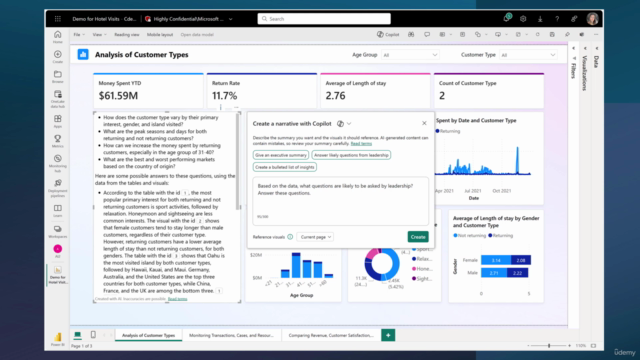640x360 pixels.
Task: Click Reference visuals info icon
Action: click(x=290, y=237)
